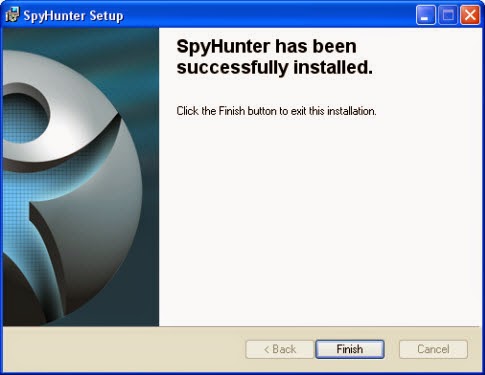This screenshot has width=485, height=375.
Task: Click the "SpyHunter Setup" title bar text
Action: [x=73, y=16]
